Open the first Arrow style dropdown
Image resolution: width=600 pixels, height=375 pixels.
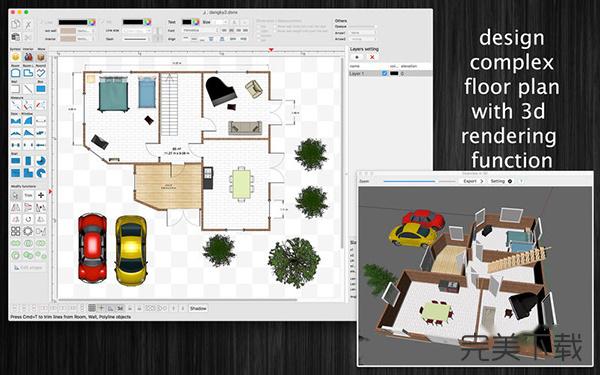click(x=362, y=33)
